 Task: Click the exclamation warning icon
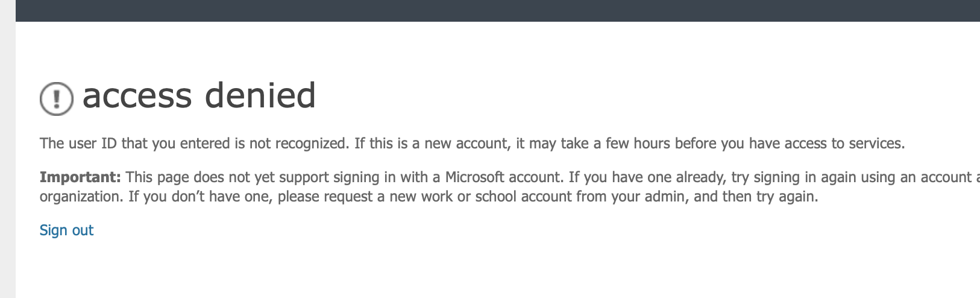pos(57,98)
